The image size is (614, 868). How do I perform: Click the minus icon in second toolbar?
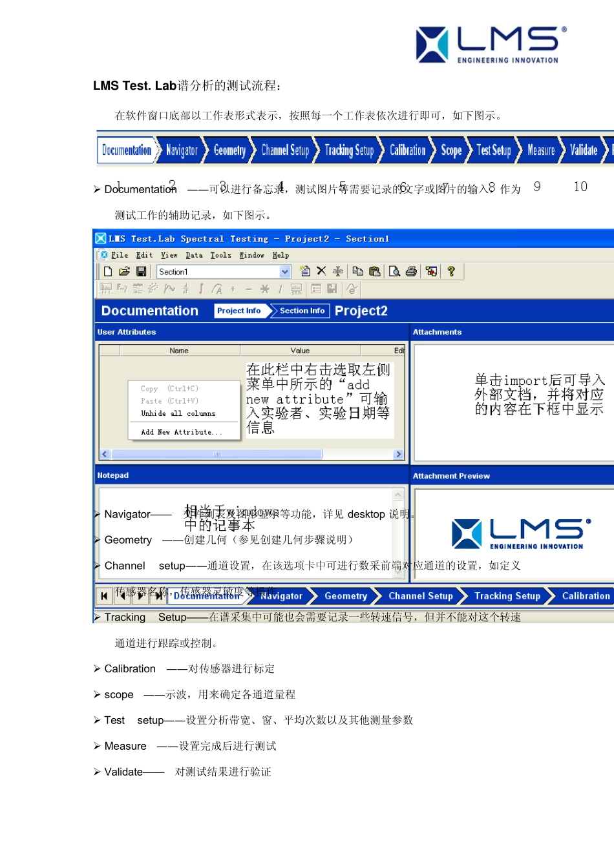coord(249,289)
